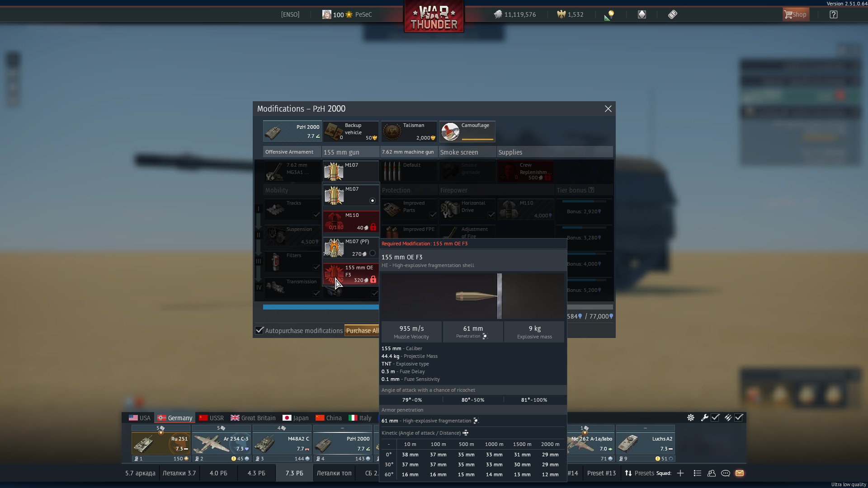The image size is (868, 488).
Task: Toggle Autopurchase modifications checkbox
Action: pos(259,330)
